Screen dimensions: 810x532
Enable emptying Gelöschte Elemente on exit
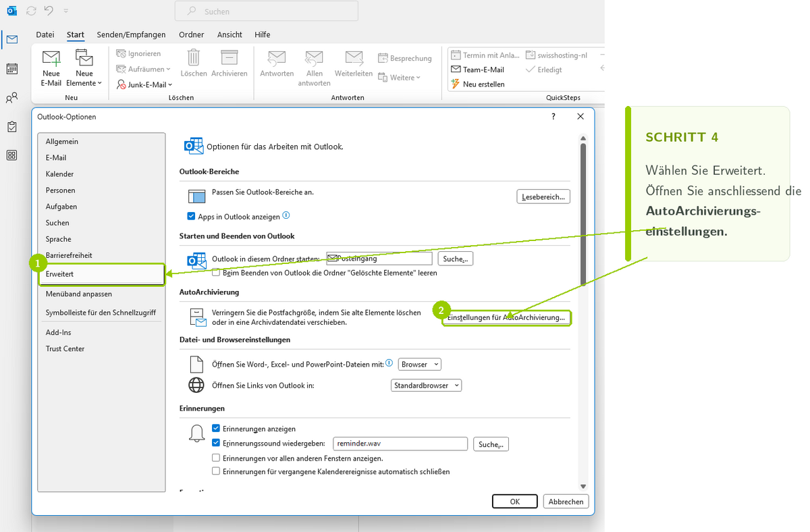point(216,273)
